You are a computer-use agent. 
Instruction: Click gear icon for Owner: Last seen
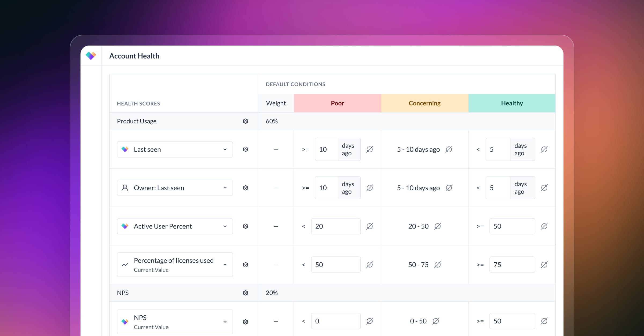coord(245,188)
